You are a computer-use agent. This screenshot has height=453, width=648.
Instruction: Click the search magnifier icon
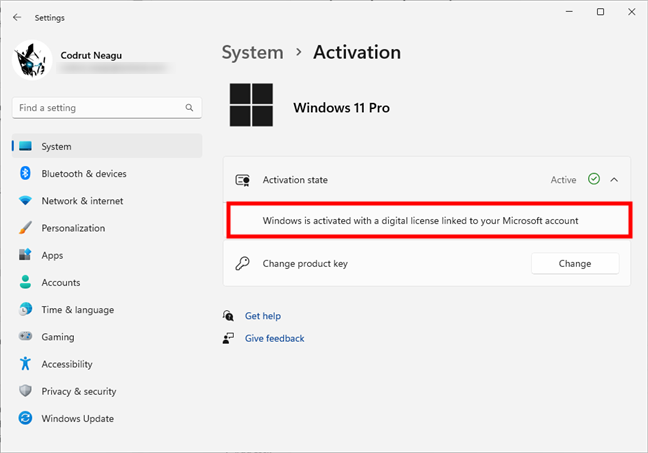(x=189, y=108)
